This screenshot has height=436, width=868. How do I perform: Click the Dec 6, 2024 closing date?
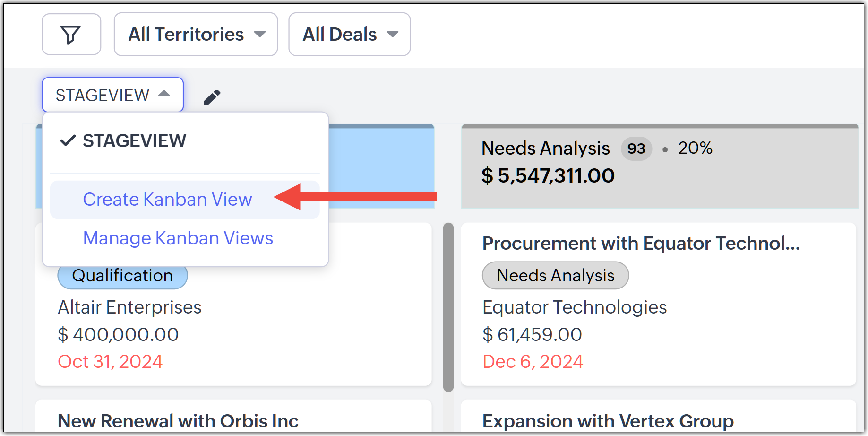point(533,362)
